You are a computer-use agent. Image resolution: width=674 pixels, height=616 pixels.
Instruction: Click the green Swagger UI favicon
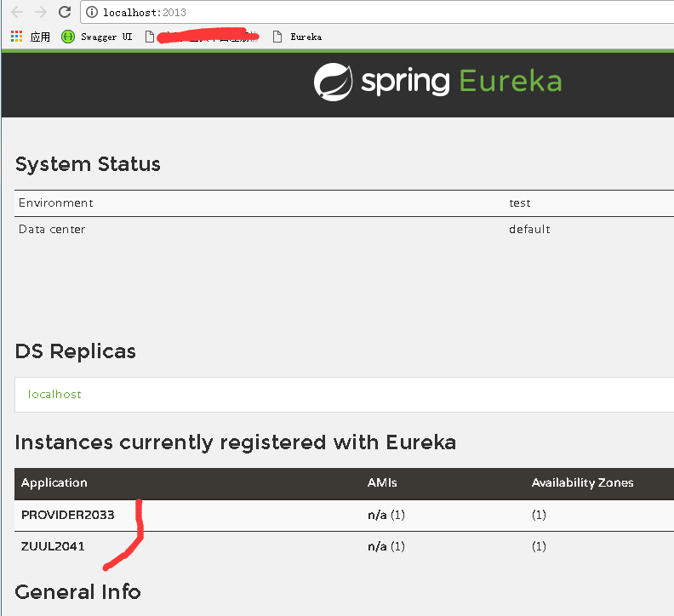68,37
